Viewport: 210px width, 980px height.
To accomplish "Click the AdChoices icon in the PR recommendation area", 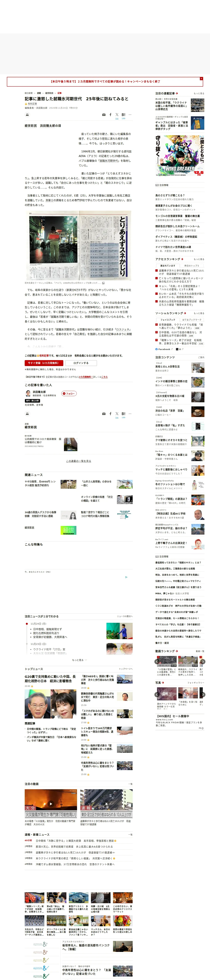I will [x=127, y=577].
